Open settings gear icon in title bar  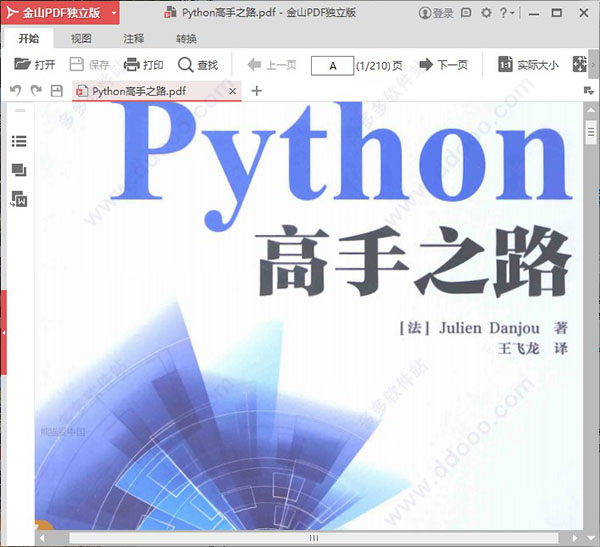[x=486, y=13]
